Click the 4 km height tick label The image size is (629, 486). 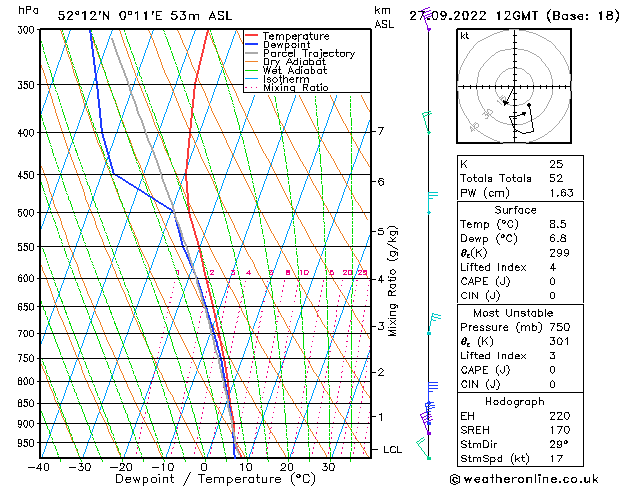click(381, 279)
